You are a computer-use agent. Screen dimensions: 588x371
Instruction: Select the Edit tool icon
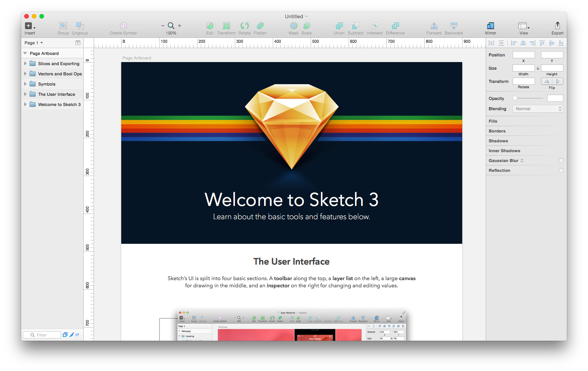(210, 26)
